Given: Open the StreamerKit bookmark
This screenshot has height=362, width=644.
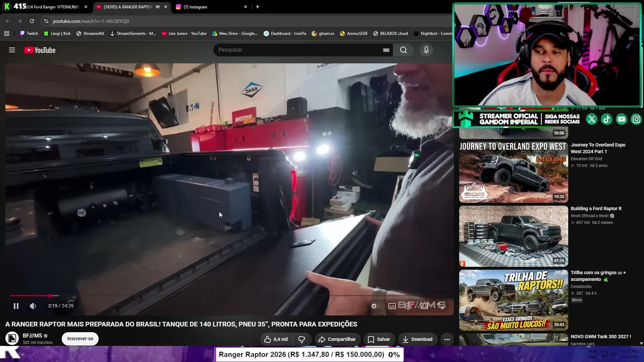Looking at the screenshot, I should [90, 34].
